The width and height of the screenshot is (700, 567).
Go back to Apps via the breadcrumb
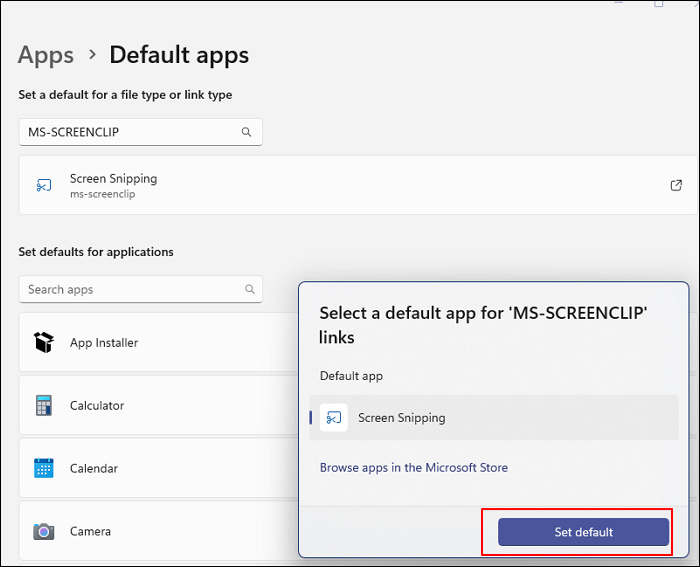pos(46,55)
